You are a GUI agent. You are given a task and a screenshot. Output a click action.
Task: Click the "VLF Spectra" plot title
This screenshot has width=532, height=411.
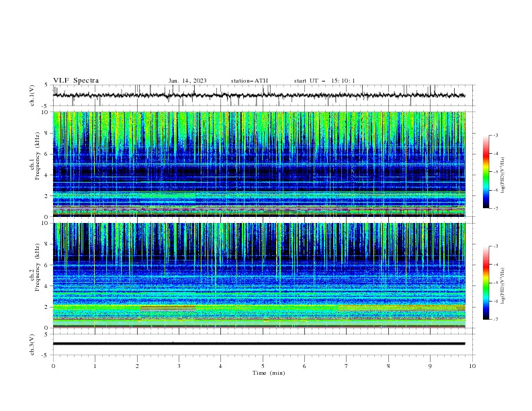(76, 81)
